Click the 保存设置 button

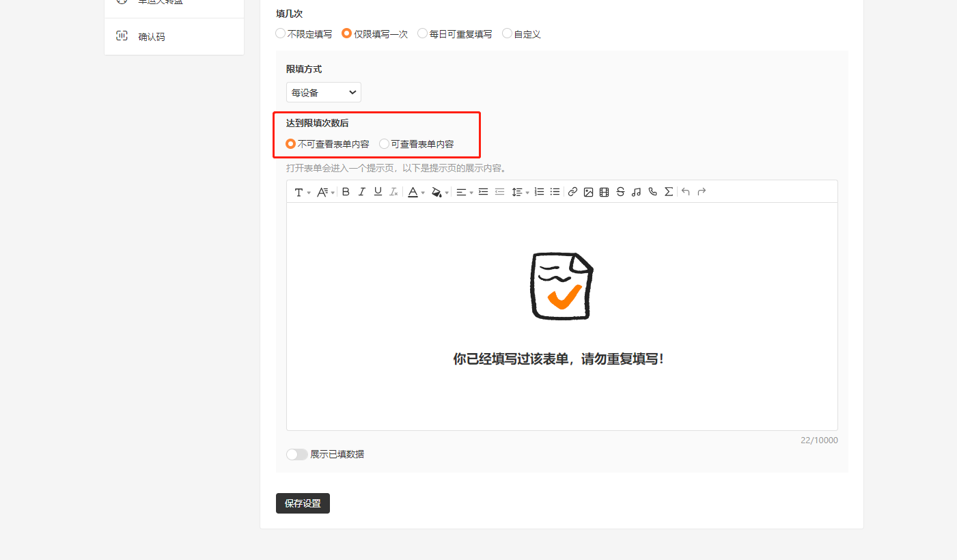point(303,503)
